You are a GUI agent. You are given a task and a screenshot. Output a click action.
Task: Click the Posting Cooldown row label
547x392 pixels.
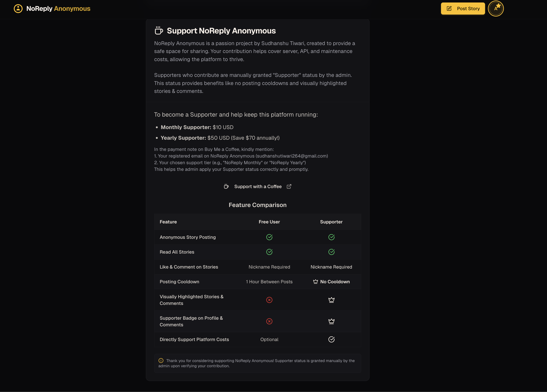(x=179, y=281)
